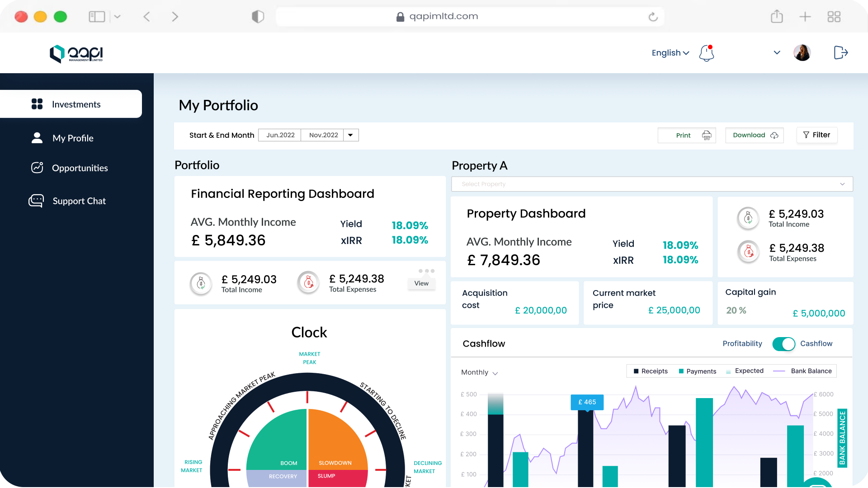The height and width of the screenshot is (488, 868).
Task: Click the £ 20,000,00 acquisition cost value
Action: tap(541, 310)
